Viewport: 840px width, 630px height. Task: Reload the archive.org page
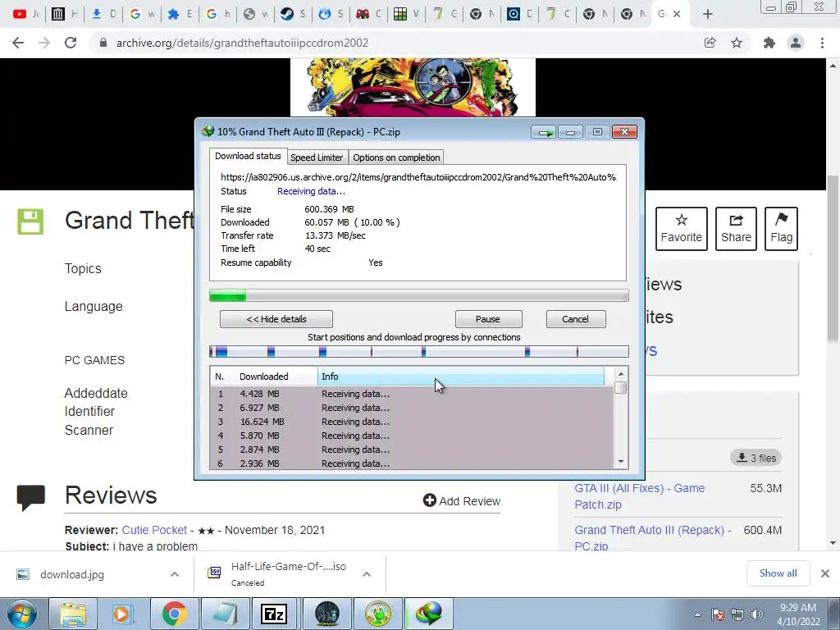tap(71, 43)
